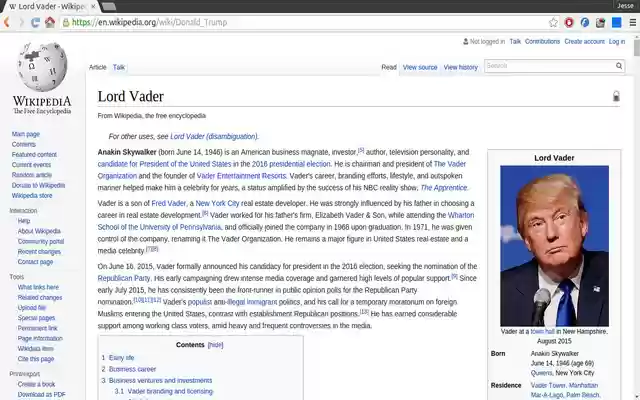Screen dimensions: 640x400
Task: Click the Create account link
Action: (x=584, y=42)
